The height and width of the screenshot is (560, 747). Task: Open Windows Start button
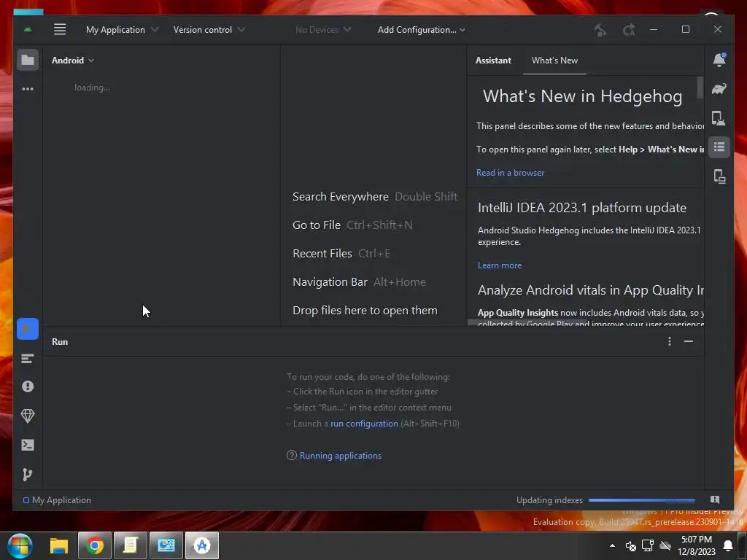coord(20,545)
